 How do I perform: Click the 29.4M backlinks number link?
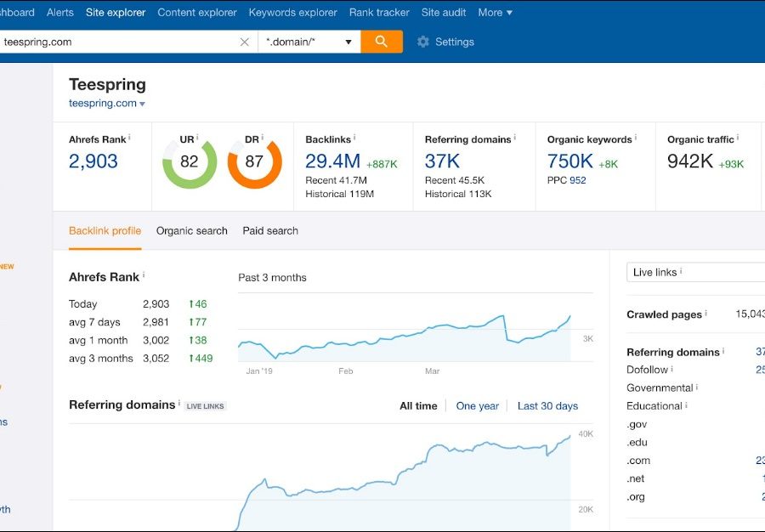click(332, 161)
